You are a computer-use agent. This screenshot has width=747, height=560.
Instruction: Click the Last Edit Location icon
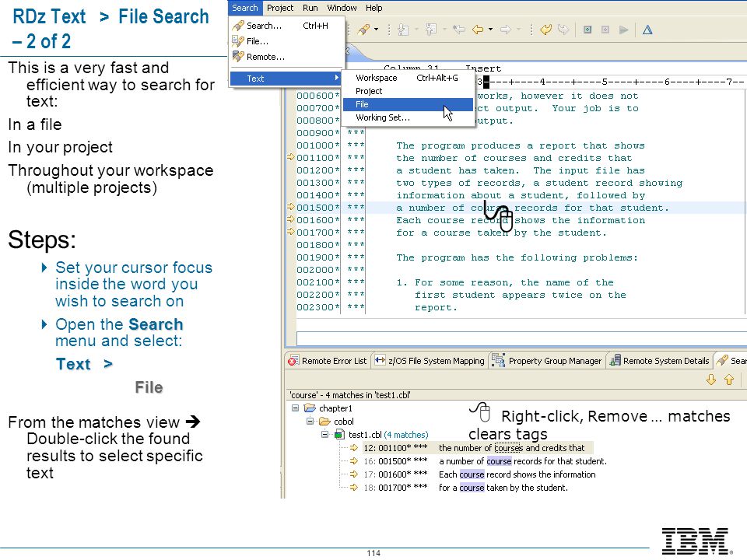459,30
